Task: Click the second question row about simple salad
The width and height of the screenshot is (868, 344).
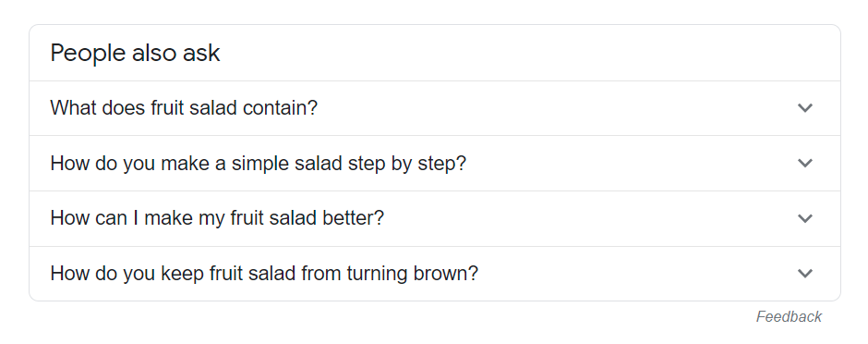Action: tap(435, 164)
